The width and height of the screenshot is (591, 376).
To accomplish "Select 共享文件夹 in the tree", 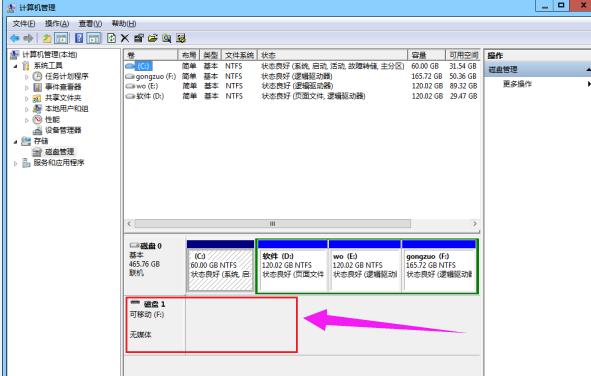I will pyautogui.click(x=63, y=98).
